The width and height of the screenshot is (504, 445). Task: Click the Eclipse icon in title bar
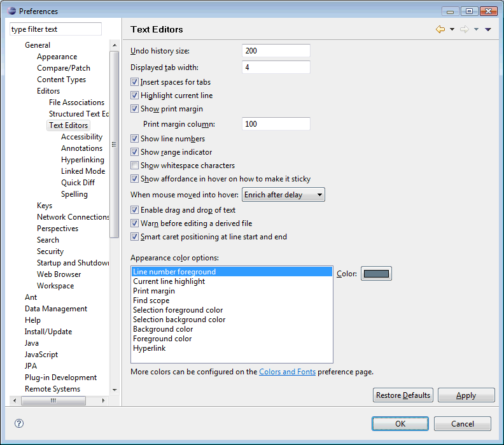(x=12, y=11)
